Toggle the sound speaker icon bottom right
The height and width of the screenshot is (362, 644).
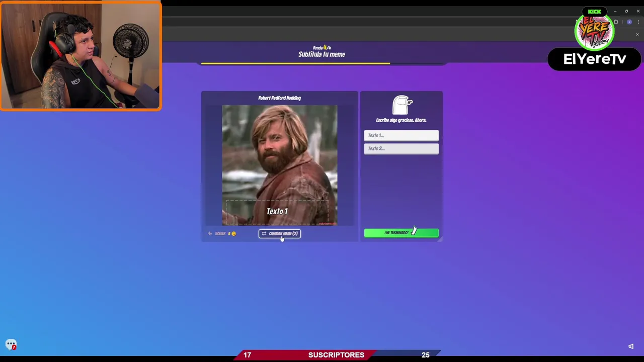[631, 346]
